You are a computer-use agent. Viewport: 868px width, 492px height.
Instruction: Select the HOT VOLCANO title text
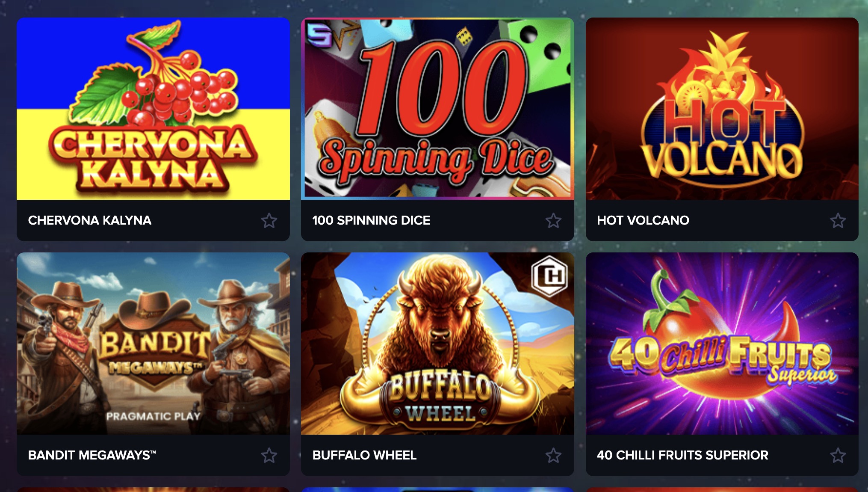643,220
